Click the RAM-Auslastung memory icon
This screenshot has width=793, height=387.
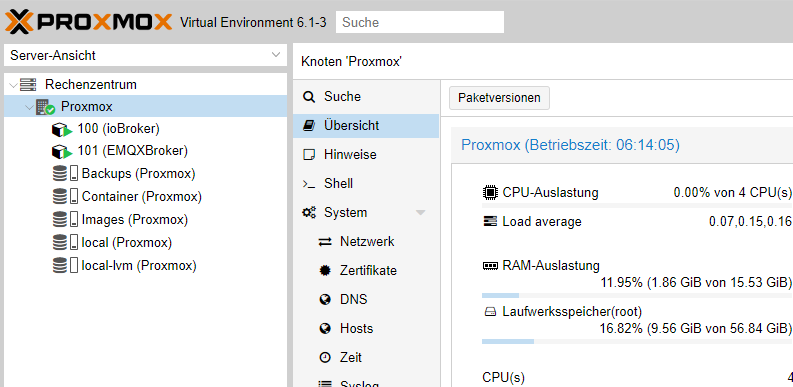490,266
